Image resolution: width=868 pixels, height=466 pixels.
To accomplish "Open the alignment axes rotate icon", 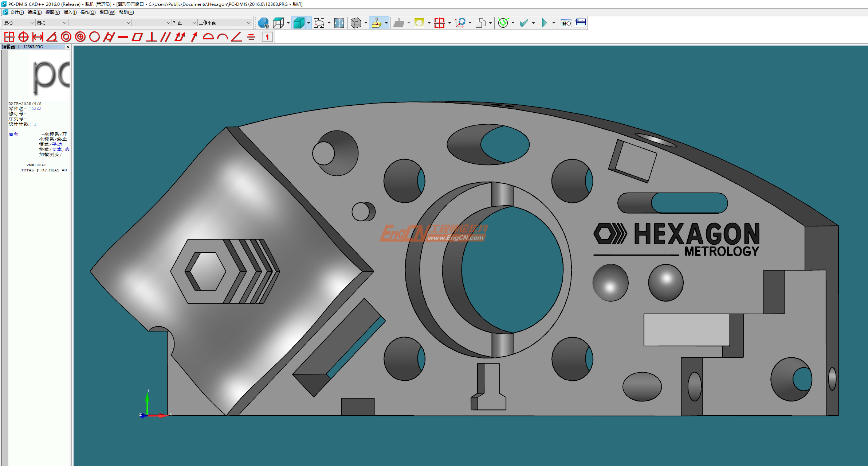I will (460, 23).
